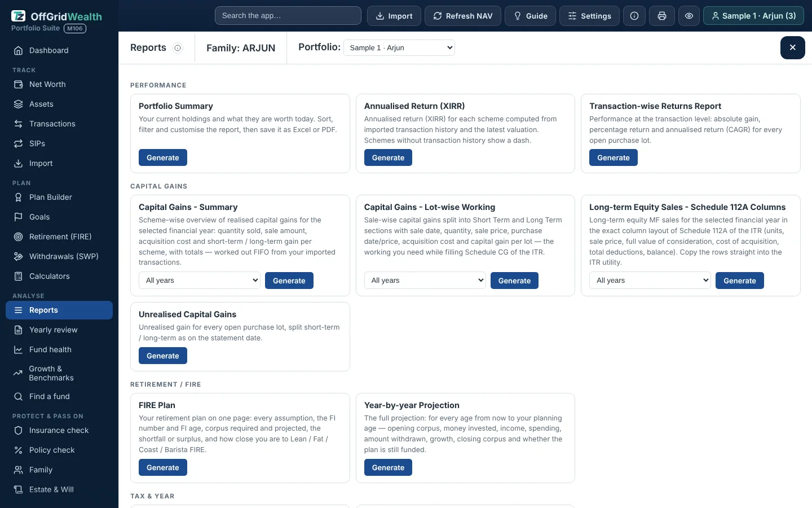Click the info circle icon in top toolbar
The width and height of the screenshot is (812, 508).
pyautogui.click(x=634, y=16)
